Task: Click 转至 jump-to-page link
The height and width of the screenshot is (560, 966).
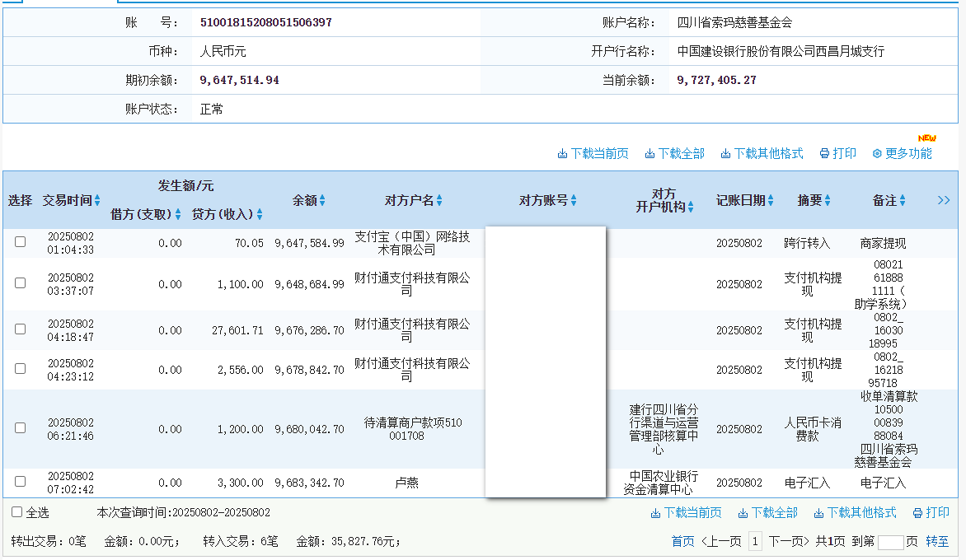Action: (x=937, y=542)
